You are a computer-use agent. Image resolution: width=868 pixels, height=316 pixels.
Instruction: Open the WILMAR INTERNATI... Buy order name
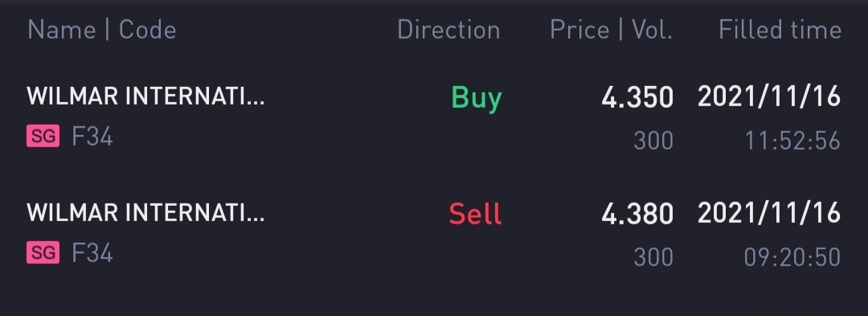tap(145, 96)
